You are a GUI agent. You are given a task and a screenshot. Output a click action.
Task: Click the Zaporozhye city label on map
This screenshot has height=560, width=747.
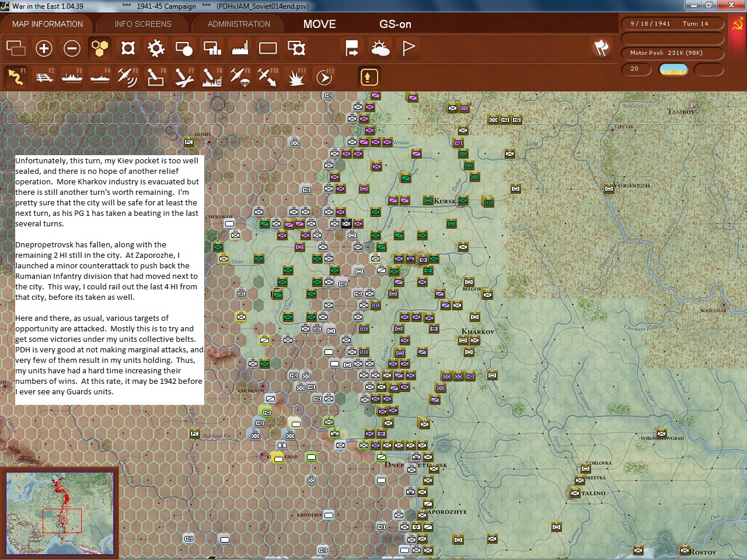447,512
